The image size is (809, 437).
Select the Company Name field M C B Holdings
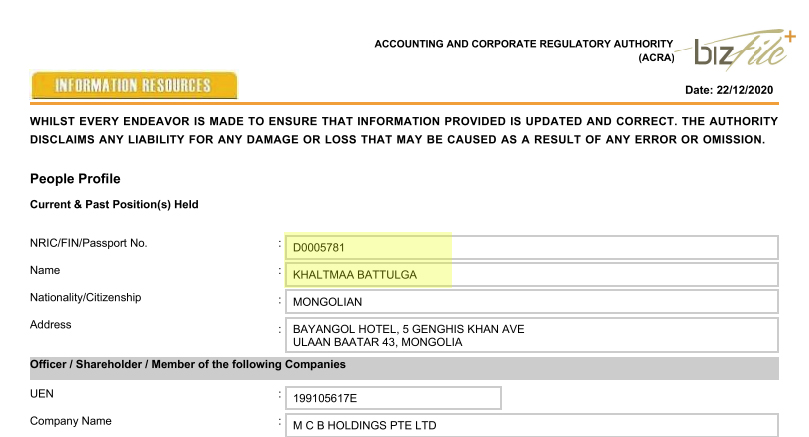click(532, 426)
